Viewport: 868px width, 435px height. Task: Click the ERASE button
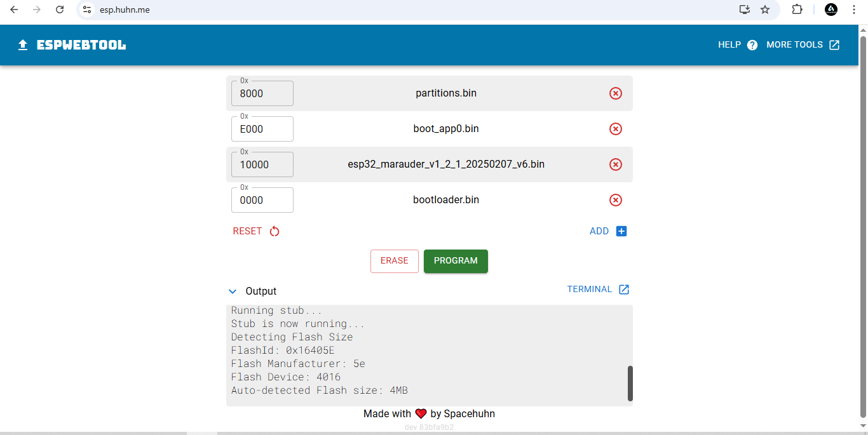coord(395,261)
